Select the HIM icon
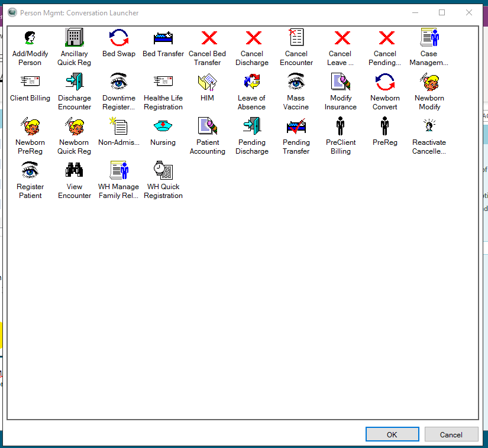Image resolution: width=488 pixels, height=448 pixels. (208, 82)
